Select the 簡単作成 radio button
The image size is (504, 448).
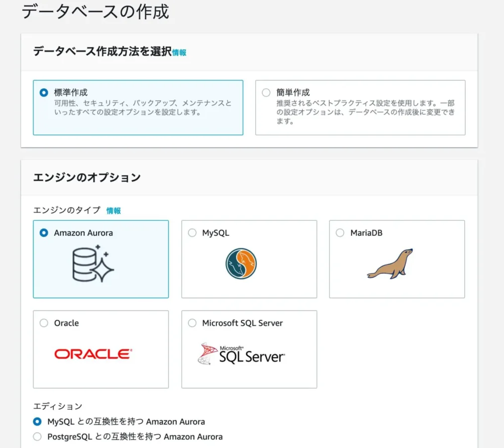pyautogui.click(x=266, y=93)
